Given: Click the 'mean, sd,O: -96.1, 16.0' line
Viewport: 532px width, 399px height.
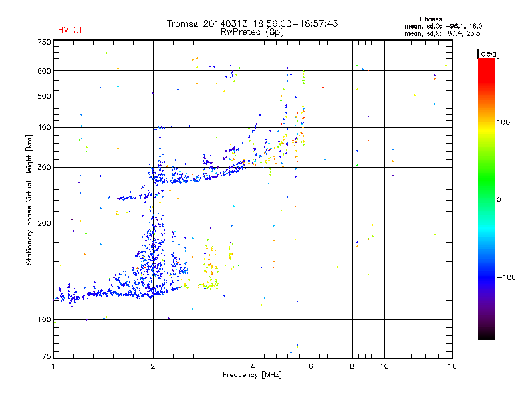Looking at the screenshot, I should (x=443, y=26).
